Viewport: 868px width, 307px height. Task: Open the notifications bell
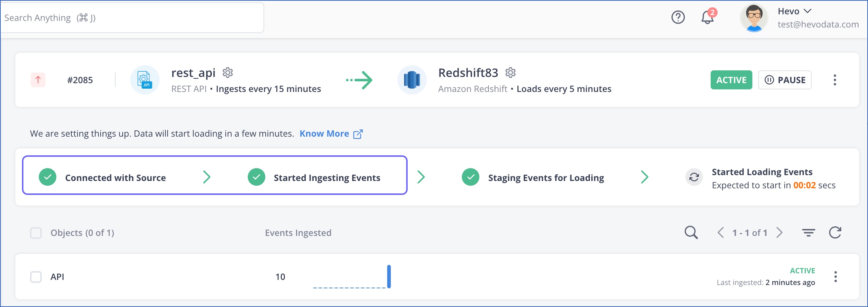point(708,17)
